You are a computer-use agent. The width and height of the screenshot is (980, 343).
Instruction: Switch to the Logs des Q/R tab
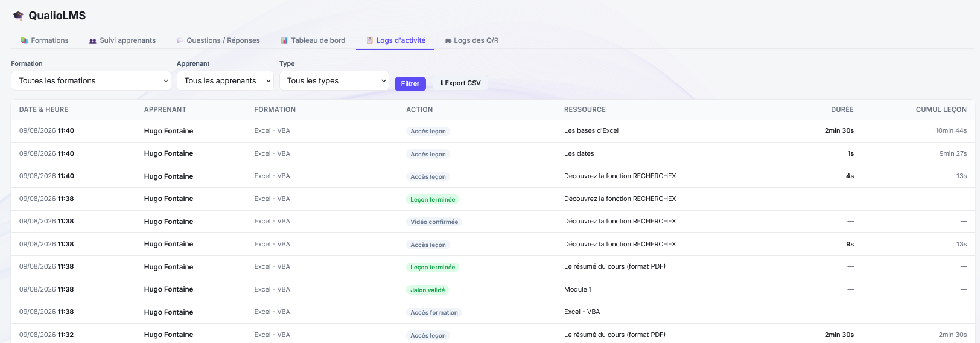[x=472, y=40]
